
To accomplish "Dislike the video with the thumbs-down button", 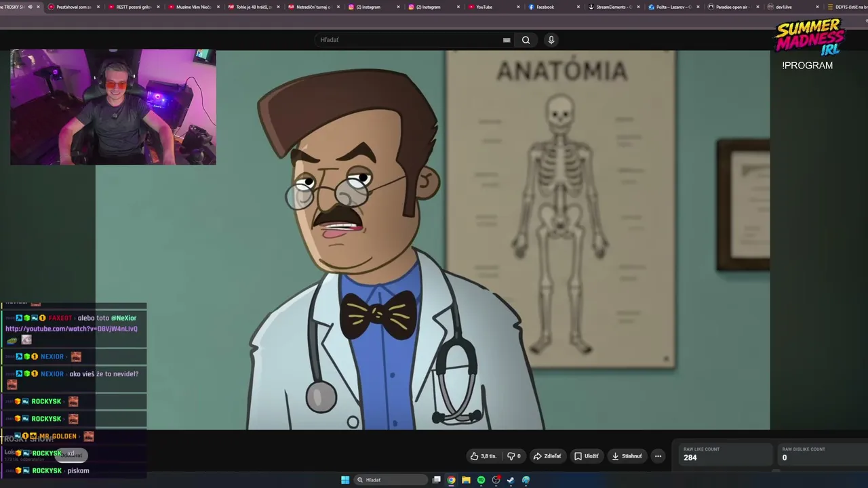I will tap(514, 456).
